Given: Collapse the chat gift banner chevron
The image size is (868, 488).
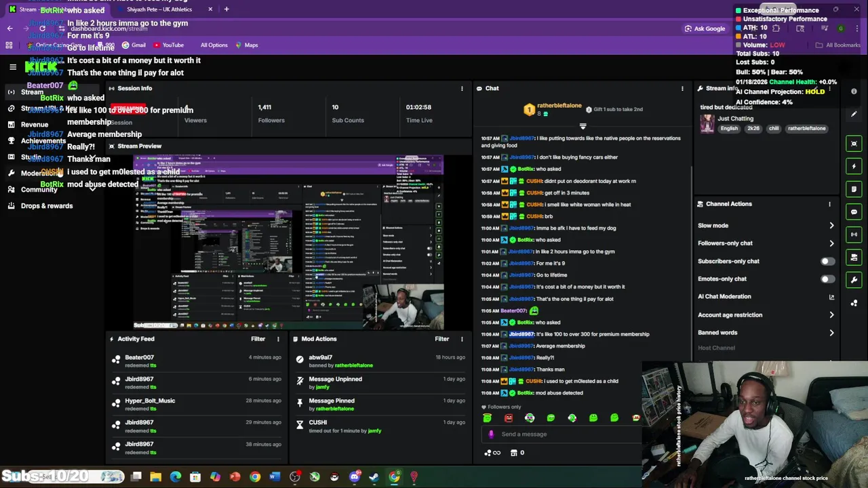Looking at the screenshot, I should pos(583,126).
